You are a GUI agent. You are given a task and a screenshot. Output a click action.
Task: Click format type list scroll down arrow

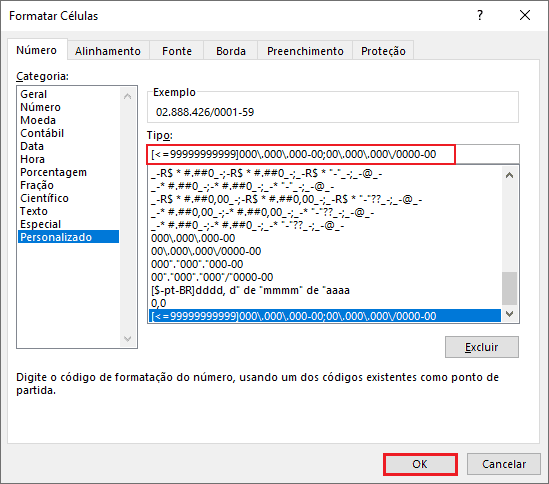(x=509, y=314)
